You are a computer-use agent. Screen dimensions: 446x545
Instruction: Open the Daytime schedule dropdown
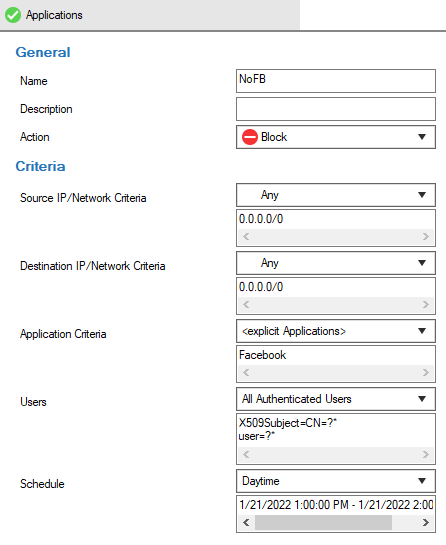pyautogui.click(x=422, y=481)
